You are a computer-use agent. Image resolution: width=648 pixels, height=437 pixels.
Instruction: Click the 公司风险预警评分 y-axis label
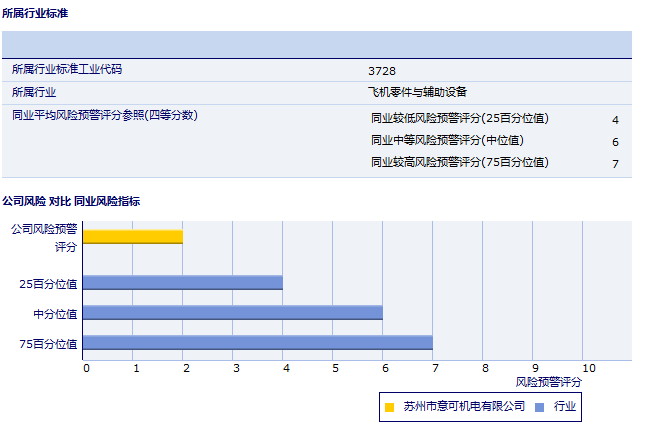click(44, 237)
